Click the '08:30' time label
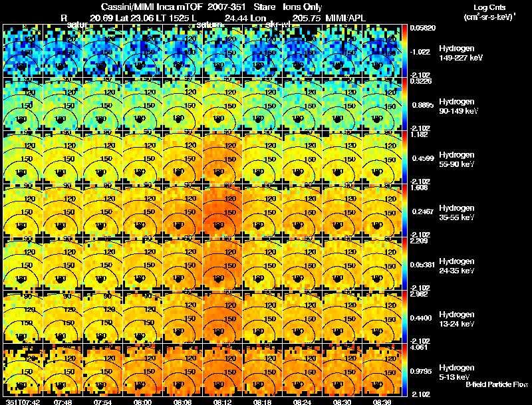 point(342,402)
